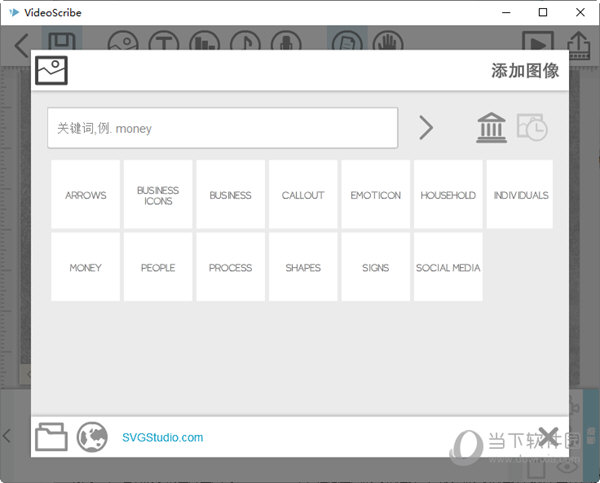Image resolution: width=600 pixels, height=483 pixels.
Task: Browse image files with the folder icon
Action: tap(51, 437)
